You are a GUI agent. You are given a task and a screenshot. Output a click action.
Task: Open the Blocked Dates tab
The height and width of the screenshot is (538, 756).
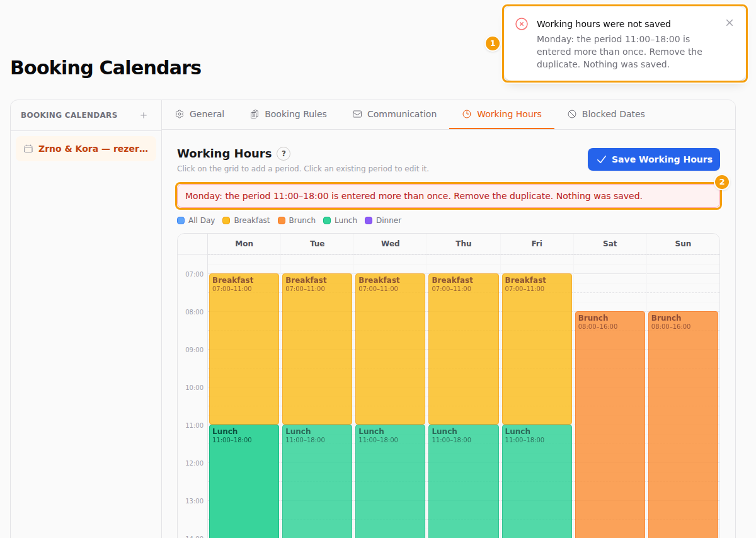[606, 114]
